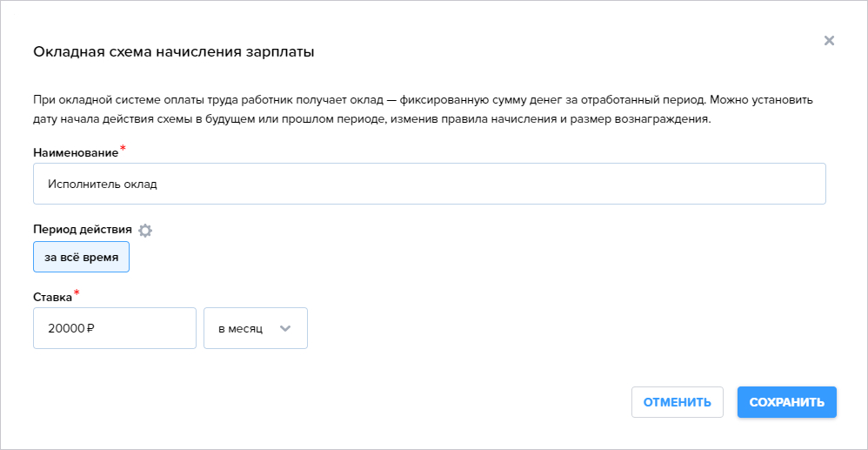Place the cursor in the Ставка amount field
The height and width of the screenshot is (450, 868).
(115, 328)
